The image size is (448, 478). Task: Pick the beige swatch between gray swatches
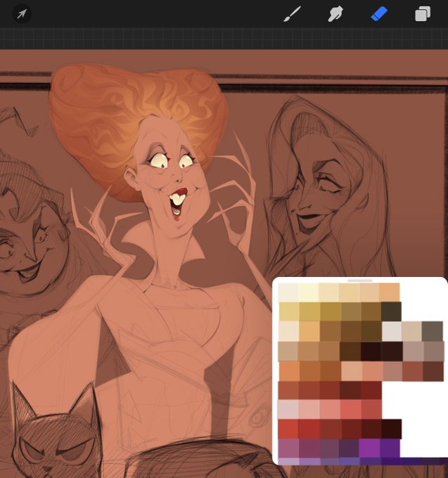point(412,331)
